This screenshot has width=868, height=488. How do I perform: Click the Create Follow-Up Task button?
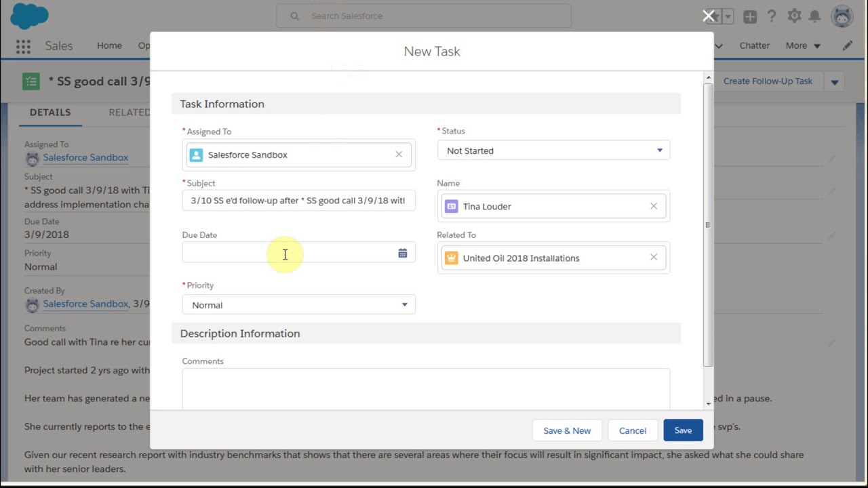pyautogui.click(x=768, y=81)
